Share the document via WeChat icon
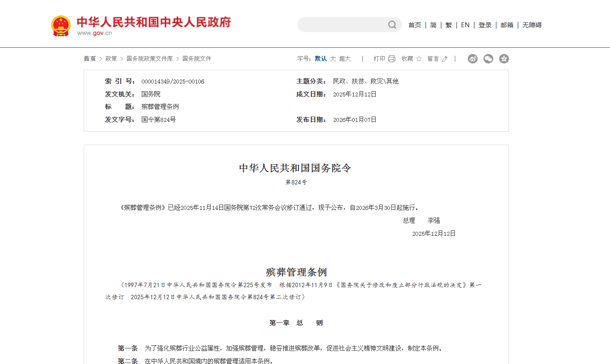Viewport: 610px width, 364px height. tap(488, 59)
